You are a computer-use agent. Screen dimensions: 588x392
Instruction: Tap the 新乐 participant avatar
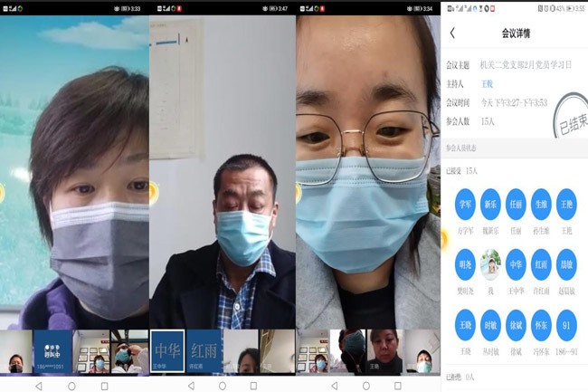coord(490,205)
